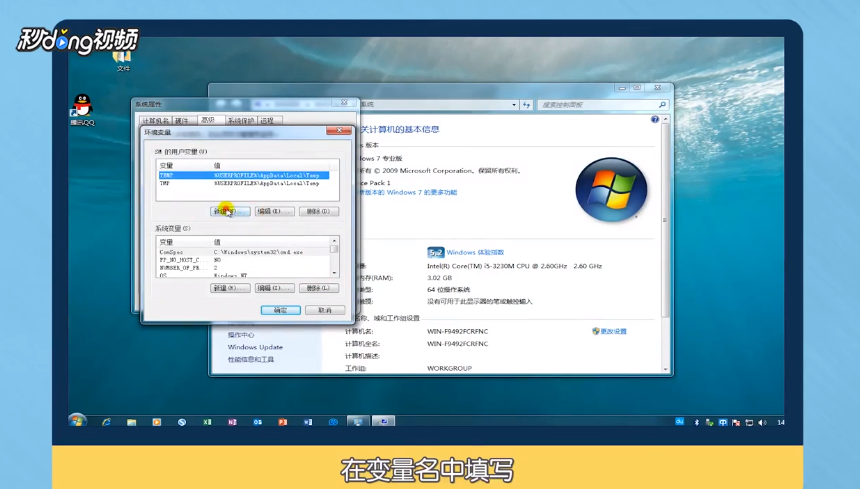Click the speaker volume tray icon

pos(762,422)
